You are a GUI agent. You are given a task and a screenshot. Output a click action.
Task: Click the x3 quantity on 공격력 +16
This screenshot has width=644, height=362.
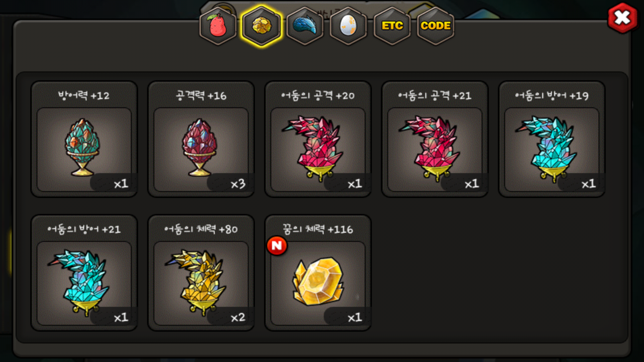click(238, 184)
